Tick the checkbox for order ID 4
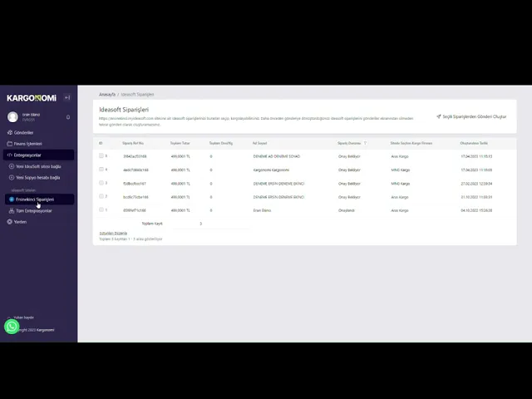 [101, 169]
